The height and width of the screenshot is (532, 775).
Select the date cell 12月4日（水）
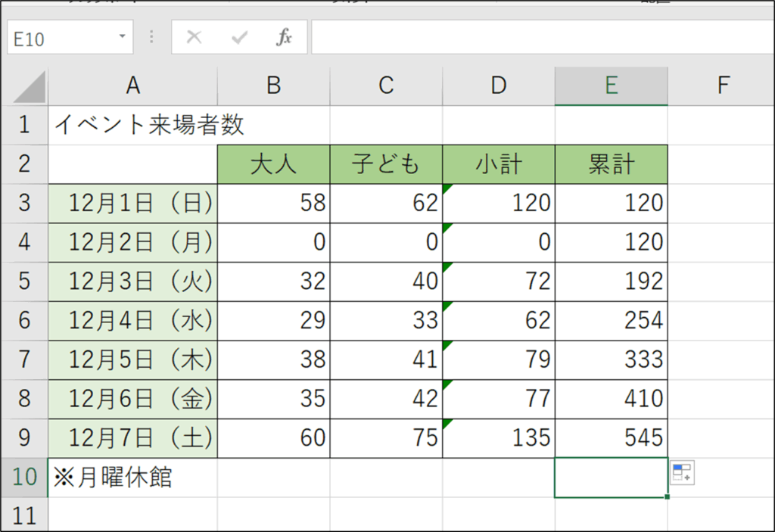(133, 320)
